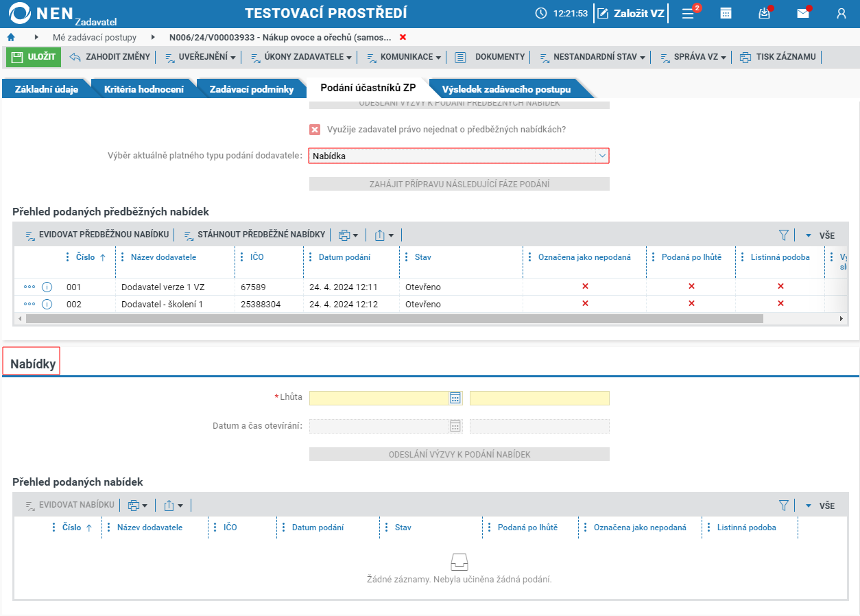Click the Tisk záznamu button

pyautogui.click(x=778, y=57)
